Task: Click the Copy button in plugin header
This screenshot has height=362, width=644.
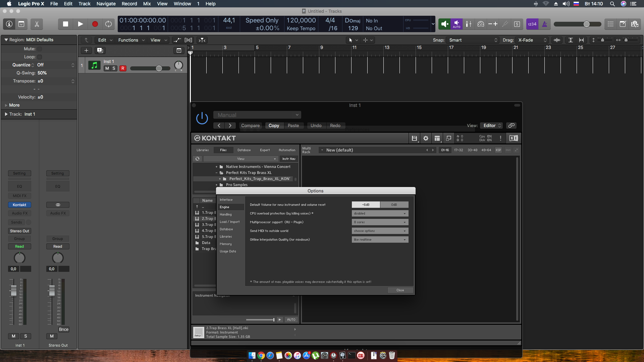Action: point(274,126)
